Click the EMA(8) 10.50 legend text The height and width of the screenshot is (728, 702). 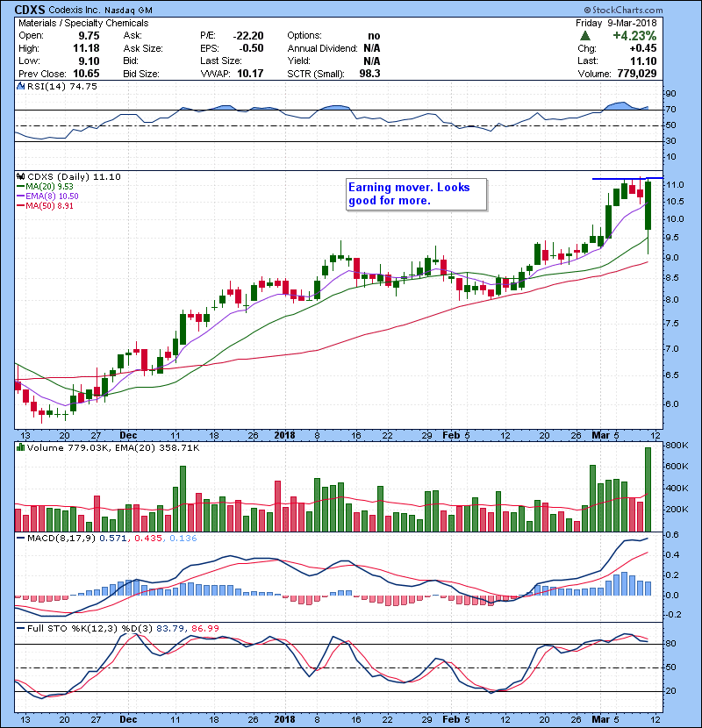(x=52, y=196)
